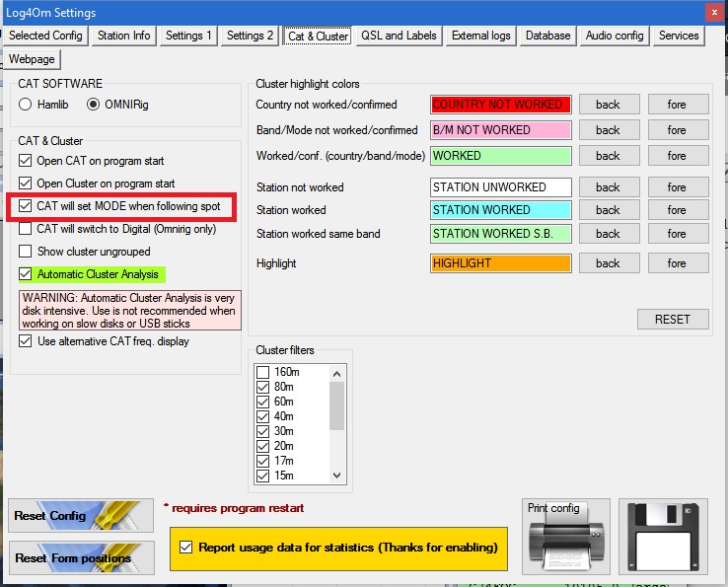Toggle Report usage data for statistics
Screen dimensions: 728x587
click(x=185, y=548)
